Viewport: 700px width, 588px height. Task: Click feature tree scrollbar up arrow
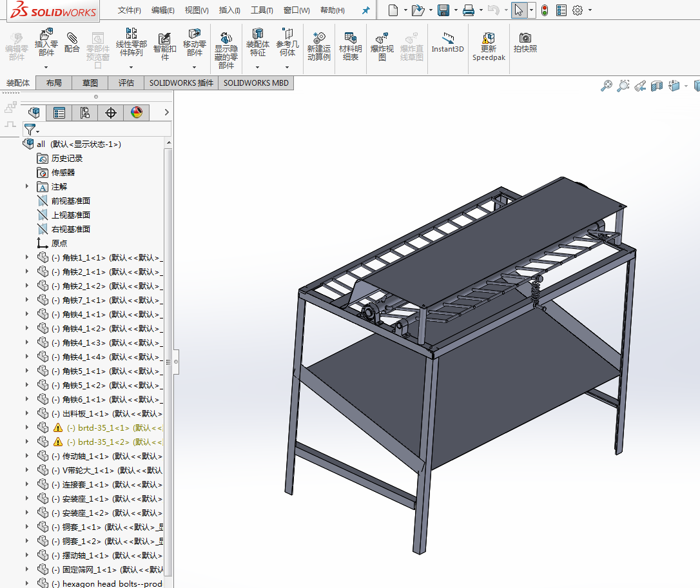coord(168,143)
